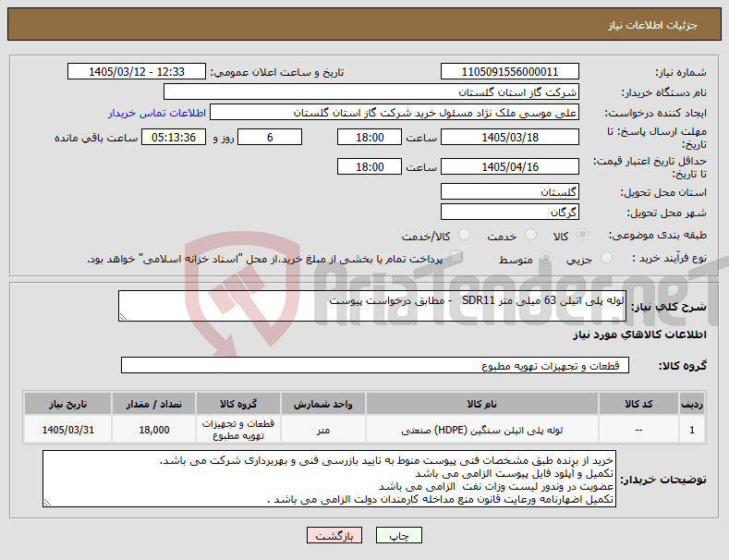Click the تاریخ نیاز column header
The height and width of the screenshot is (560, 729).
67,404
